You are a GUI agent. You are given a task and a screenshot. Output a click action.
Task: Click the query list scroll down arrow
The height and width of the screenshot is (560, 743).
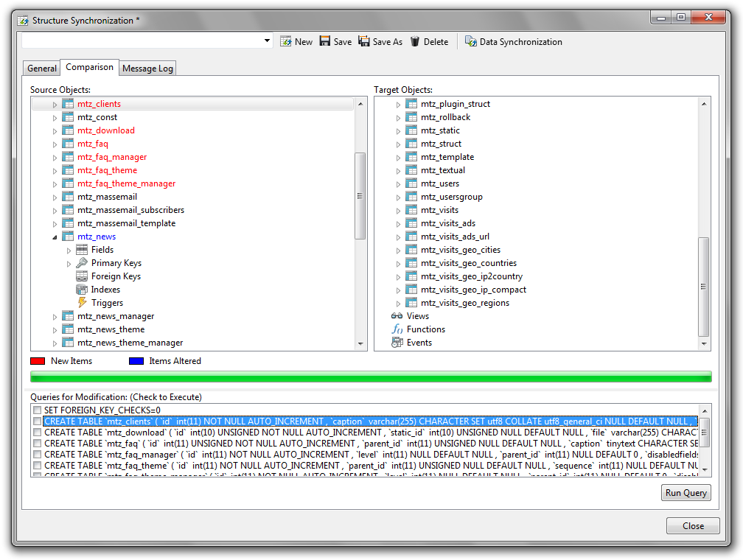[x=704, y=470]
